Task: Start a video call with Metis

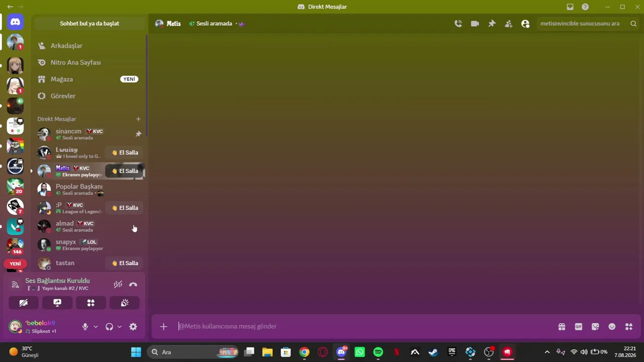Action: [475, 24]
